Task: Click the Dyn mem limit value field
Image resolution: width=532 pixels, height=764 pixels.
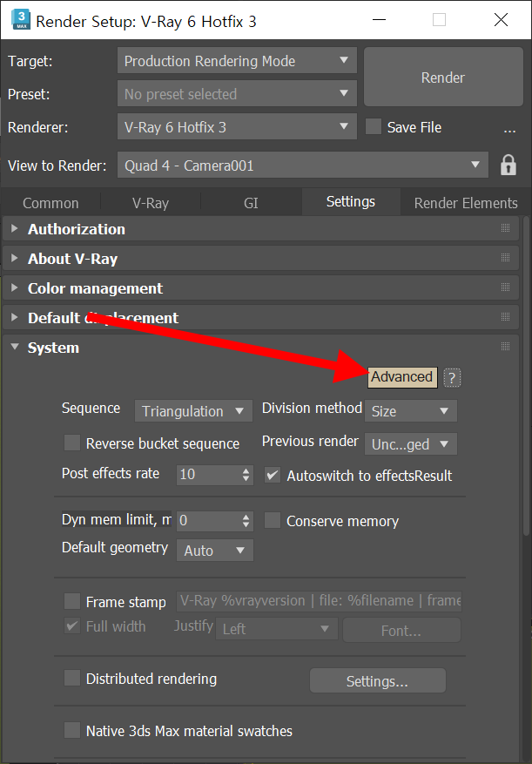Action: tap(208, 521)
